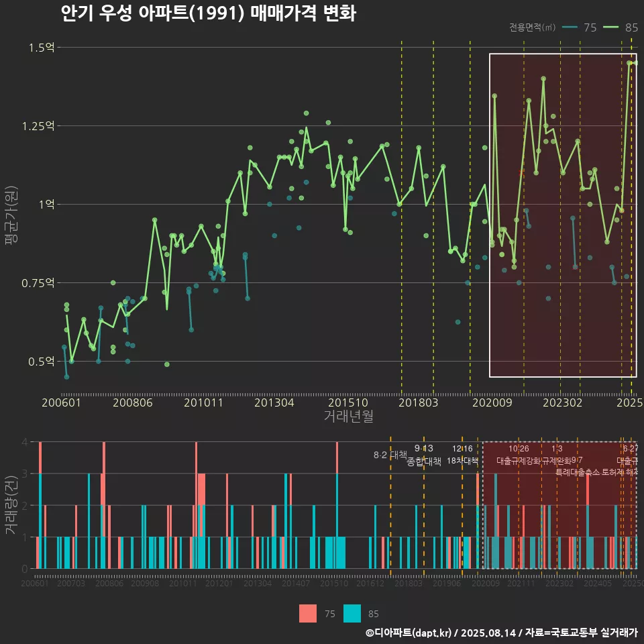Click the '1·3 규제완화' policy annotation
Viewport: 644px width, 644px height.
[x=557, y=455]
